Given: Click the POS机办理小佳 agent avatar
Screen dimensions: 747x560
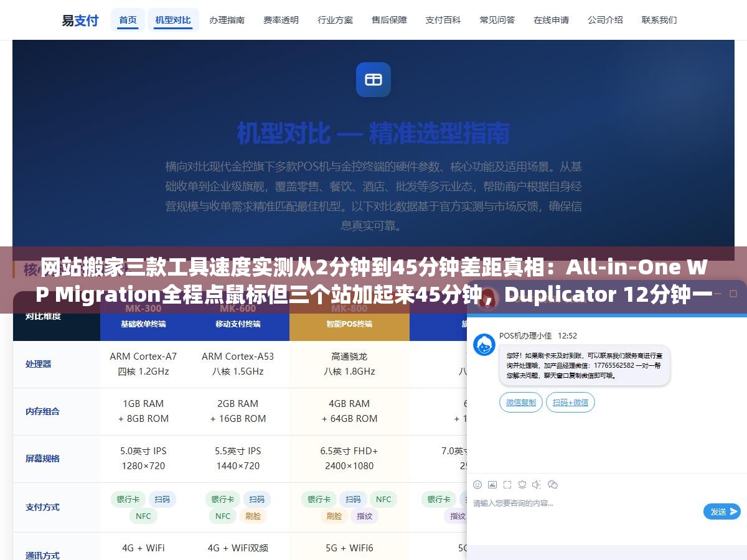Looking at the screenshot, I should click(484, 345).
